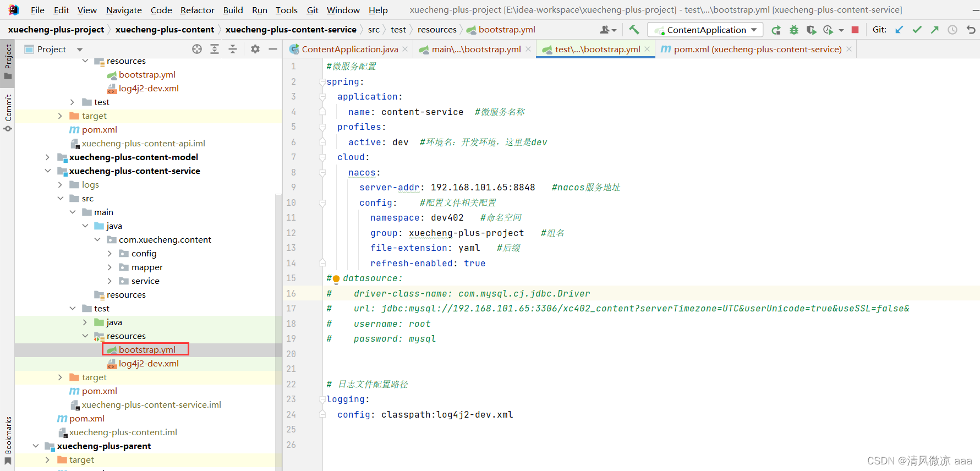980x471 pixels.
Task: Open more run options dropdown arrow
Action: 841,30
